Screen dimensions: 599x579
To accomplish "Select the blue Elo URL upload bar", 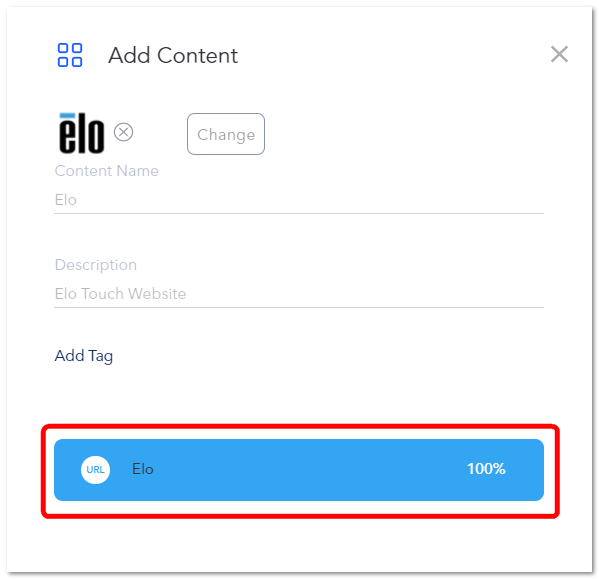I will click(299, 470).
